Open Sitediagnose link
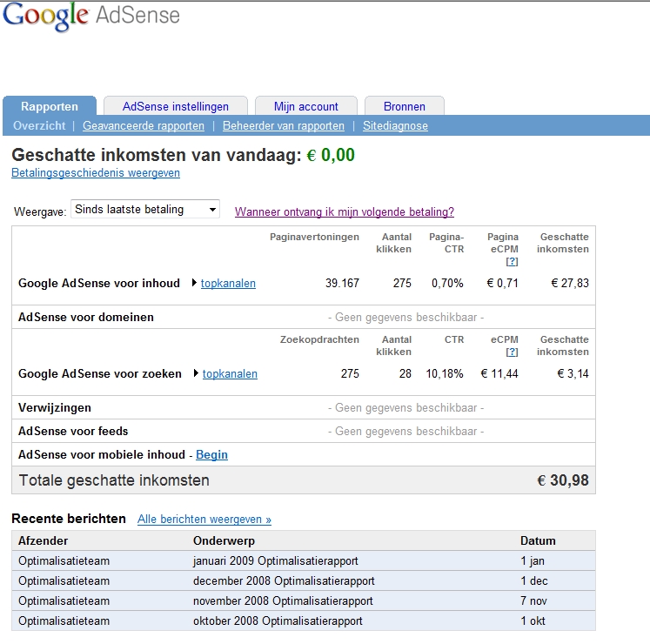 395,125
